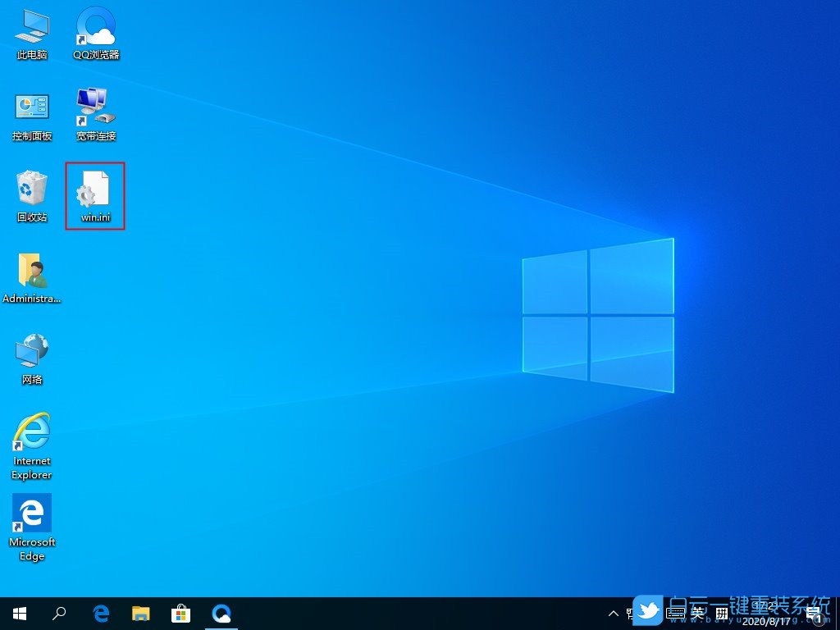Open the 回收站 Recycle Bin

[31, 193]
